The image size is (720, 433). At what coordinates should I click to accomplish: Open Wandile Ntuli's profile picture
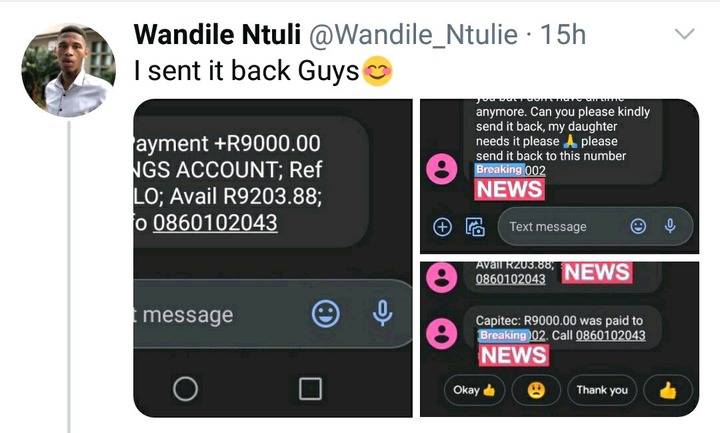click(68, 70)
